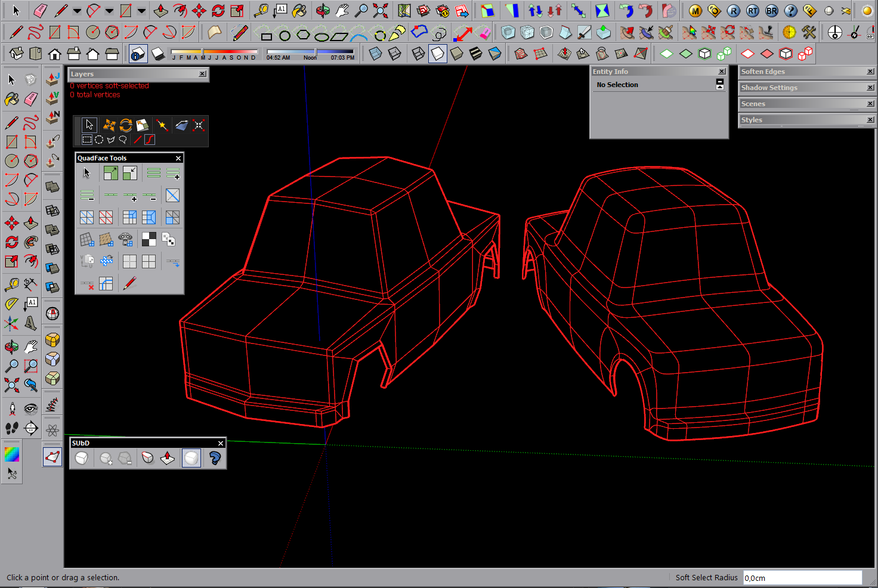
Task: Toggle Entity Info details button
Action: tap(720, 85)
